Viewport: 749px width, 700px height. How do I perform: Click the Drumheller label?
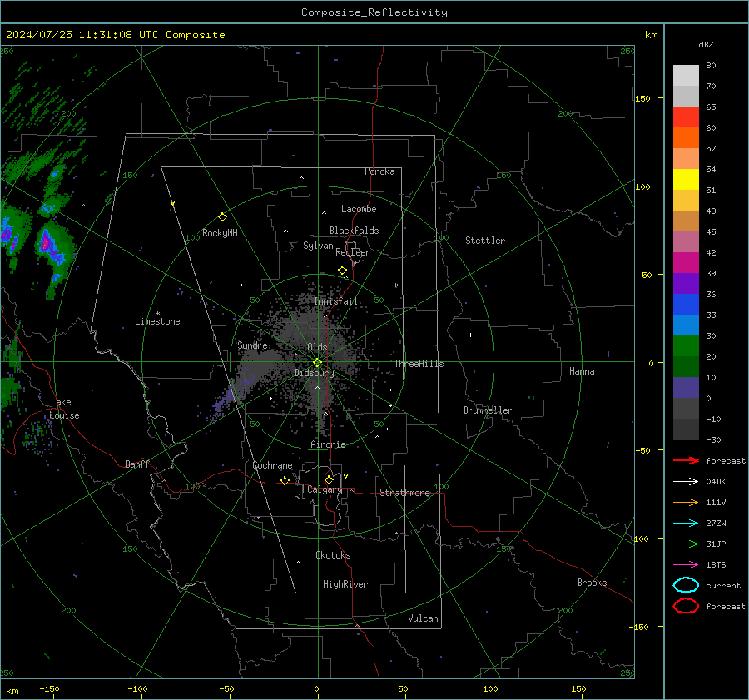tap(488, 410)
